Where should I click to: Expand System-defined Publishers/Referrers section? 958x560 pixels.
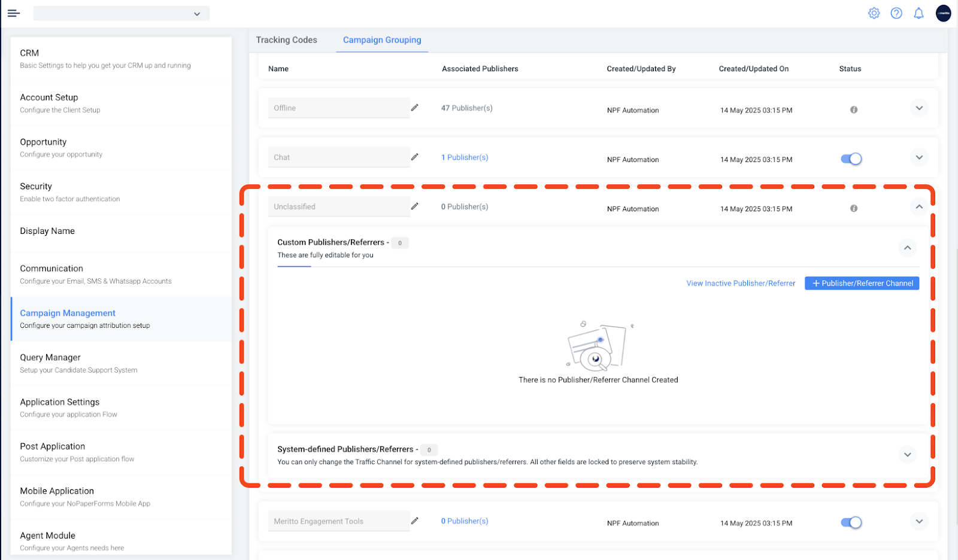[907, 455]
